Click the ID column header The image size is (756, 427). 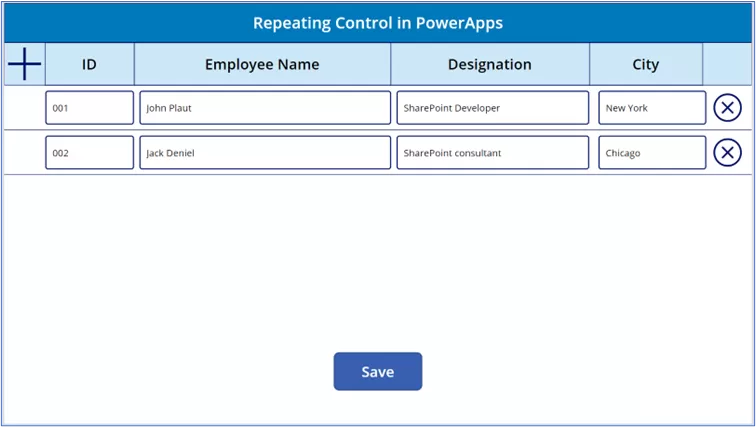(x=89, y=65)
